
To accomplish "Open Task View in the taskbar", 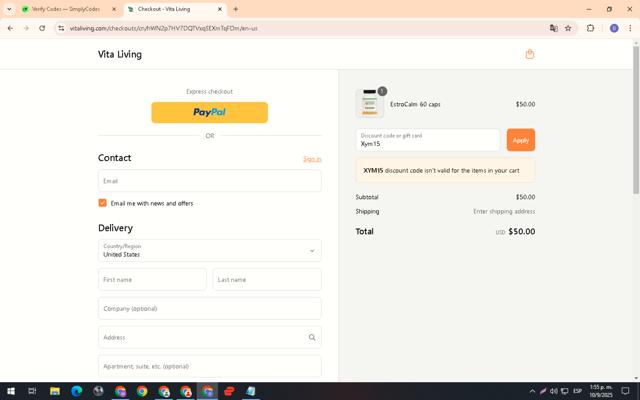I will click(x=32, y=391).
